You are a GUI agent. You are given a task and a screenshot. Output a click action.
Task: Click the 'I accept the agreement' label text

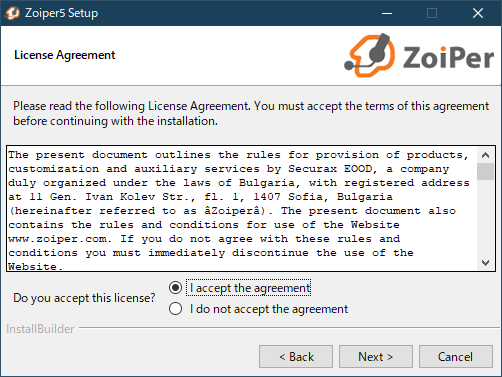point(250,288)
